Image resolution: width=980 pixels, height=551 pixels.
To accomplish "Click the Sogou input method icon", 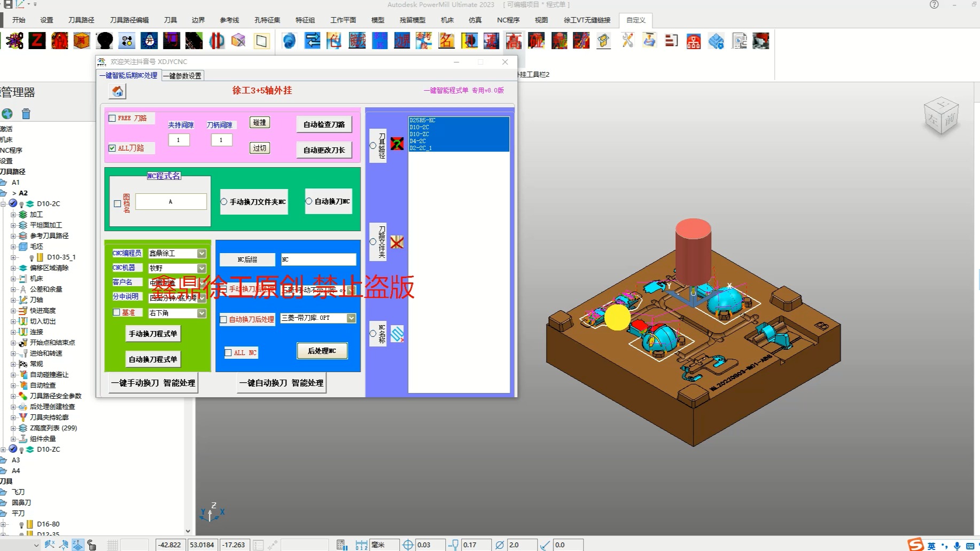I will point(915,545).
